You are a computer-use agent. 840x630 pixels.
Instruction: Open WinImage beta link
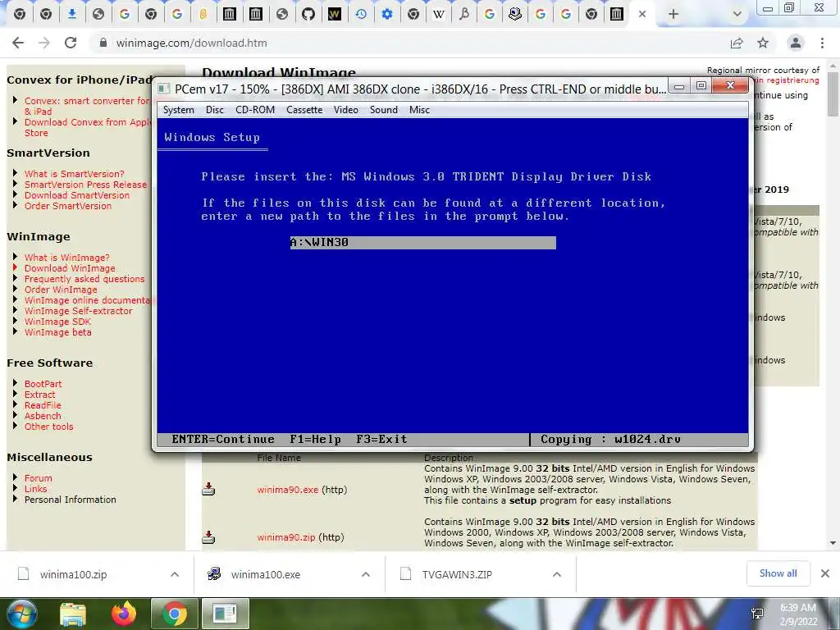click(57, 333)
